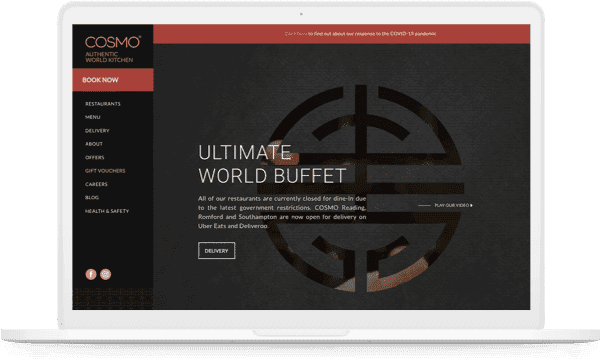Open the Blog link
The height and width of the screenshot is (360, 600).
(x=92, y=197)
